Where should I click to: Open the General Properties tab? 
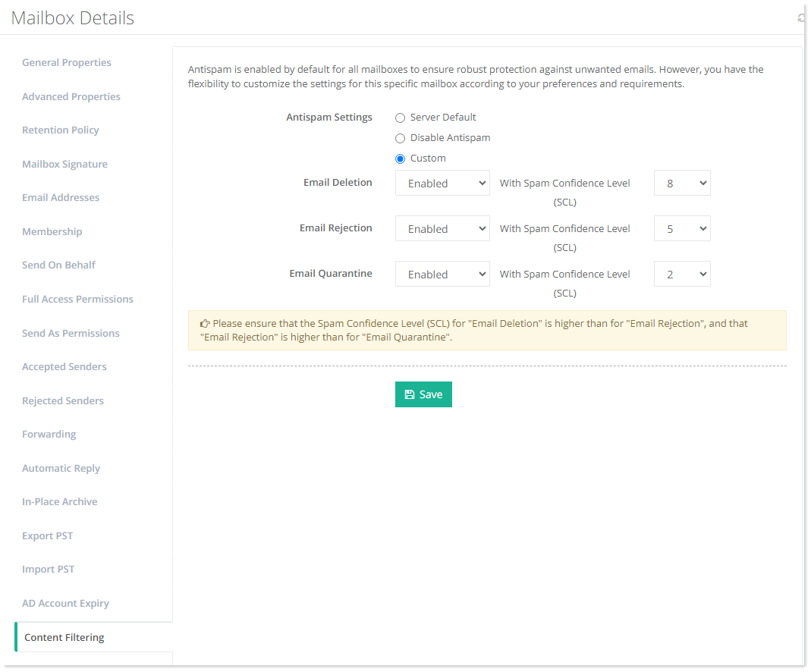click(67, 62)
